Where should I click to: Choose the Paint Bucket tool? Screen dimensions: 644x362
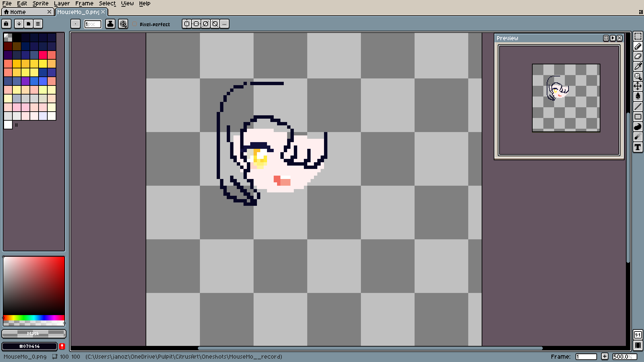[x=638, y=97]
